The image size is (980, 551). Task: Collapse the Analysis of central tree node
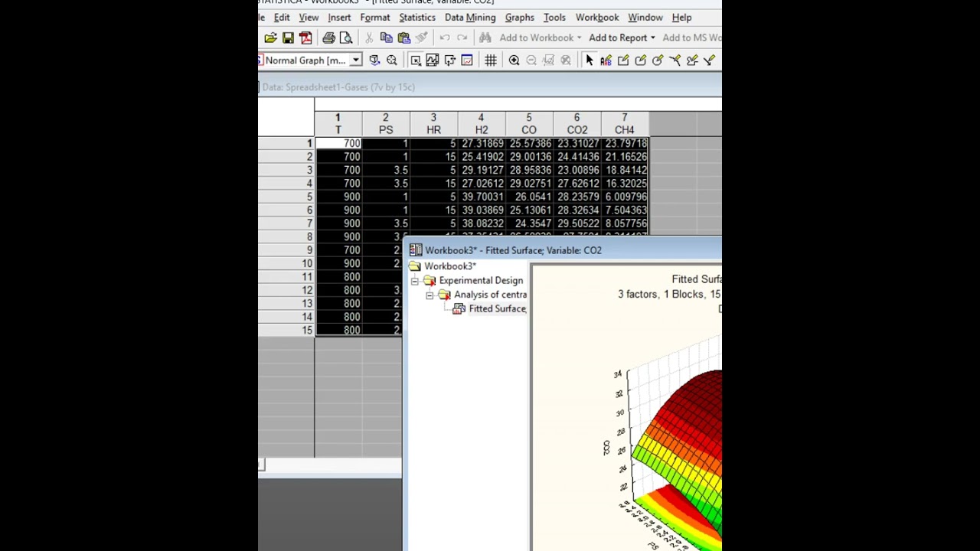pos(430,295)
